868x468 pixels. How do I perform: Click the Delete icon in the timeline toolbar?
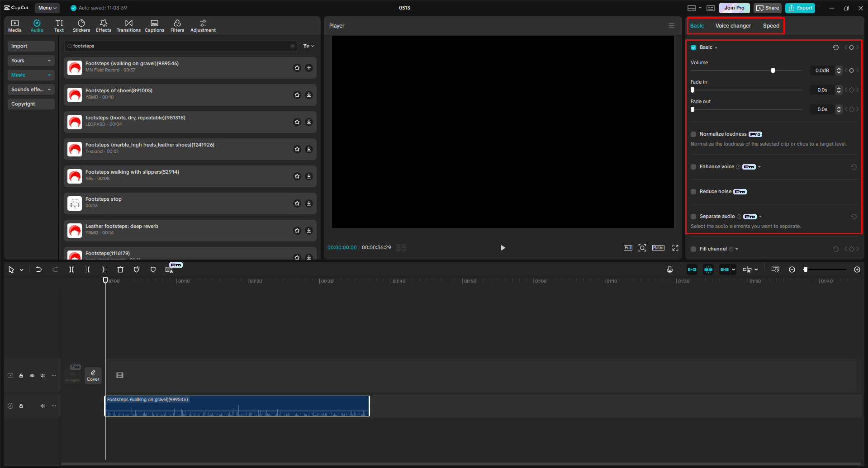(120, 269)
